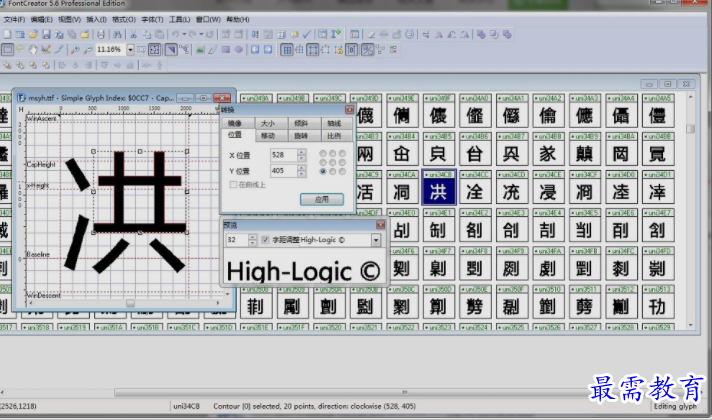Open the Redo history dropdown arrow
712x420 pixels.
tap(201, 35)
